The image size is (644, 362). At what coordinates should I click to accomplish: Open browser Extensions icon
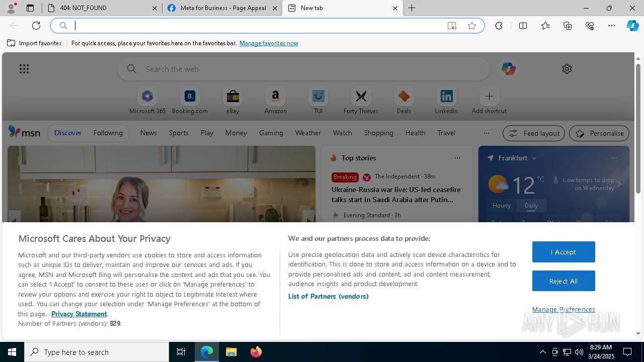(499, 26)
